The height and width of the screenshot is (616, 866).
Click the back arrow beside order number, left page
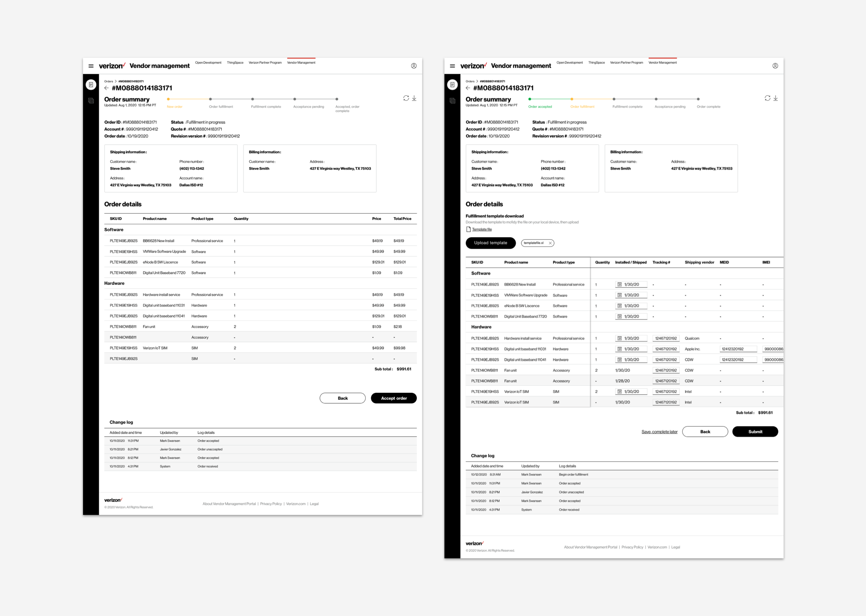(107, 88)
